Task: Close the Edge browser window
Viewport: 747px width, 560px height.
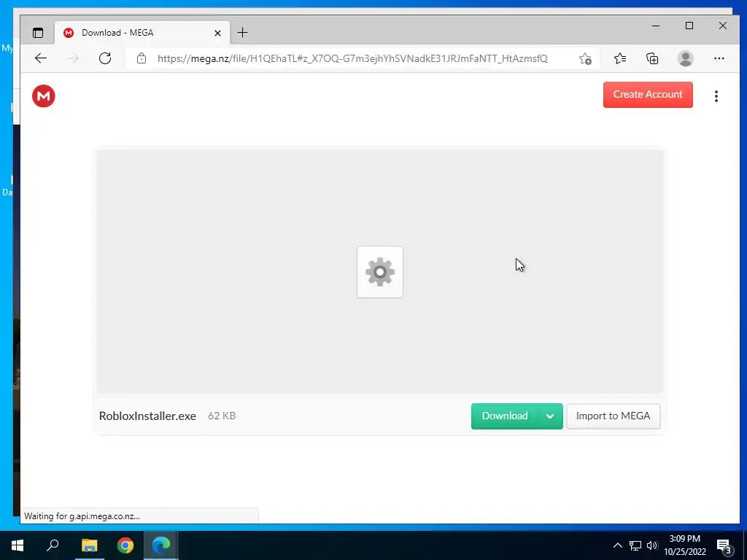Action: point(723,26)
